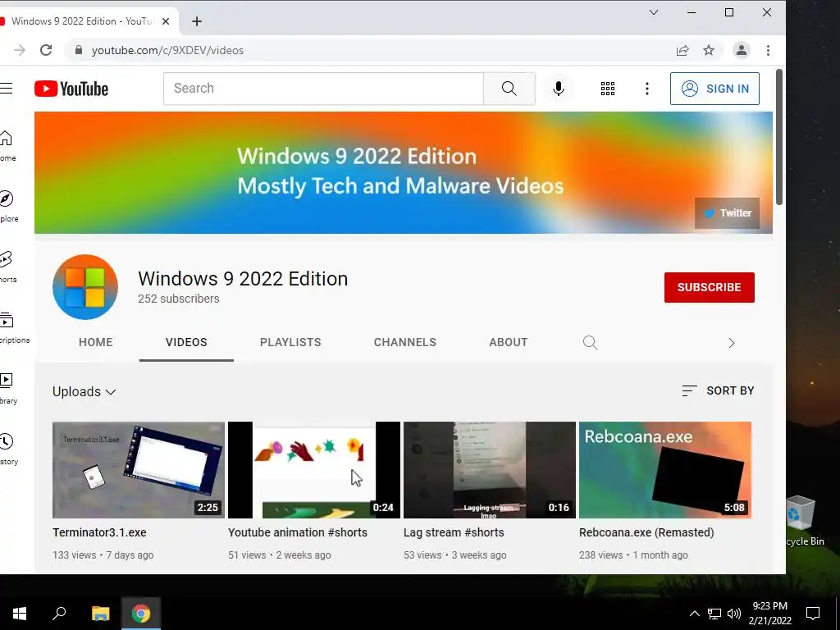Open History in the left sidebar
This screenshot has height=630, width=840.
(8, 449)
